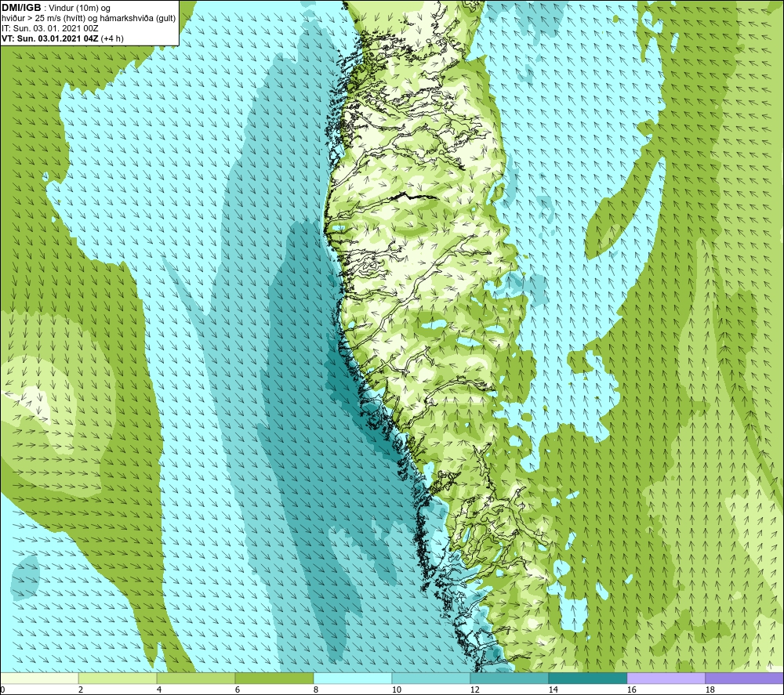Viewport: 784px width, 695px height.
Task: Click the legend scale label '14'
Action: point(553,690)
